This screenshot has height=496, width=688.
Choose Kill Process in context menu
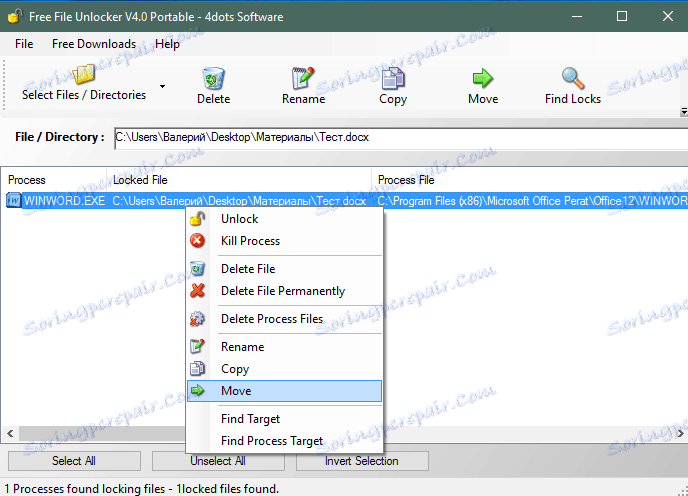coord(284,241)
